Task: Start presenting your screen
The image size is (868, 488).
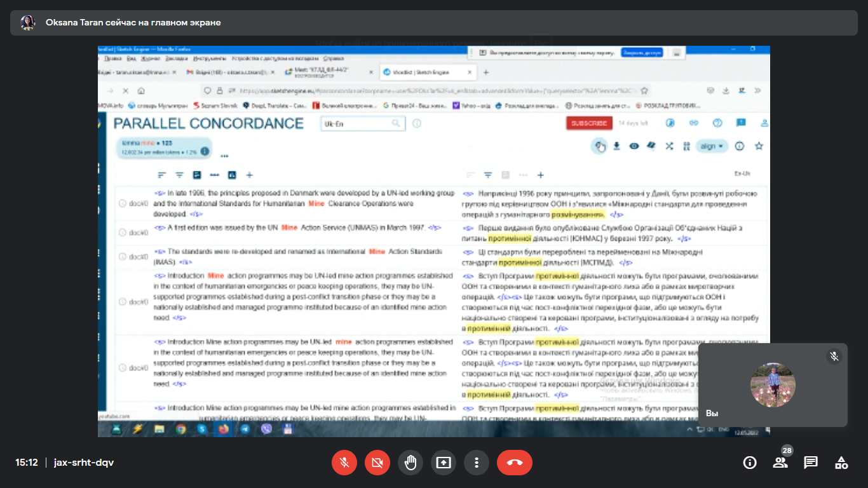Action: [444, 463]
